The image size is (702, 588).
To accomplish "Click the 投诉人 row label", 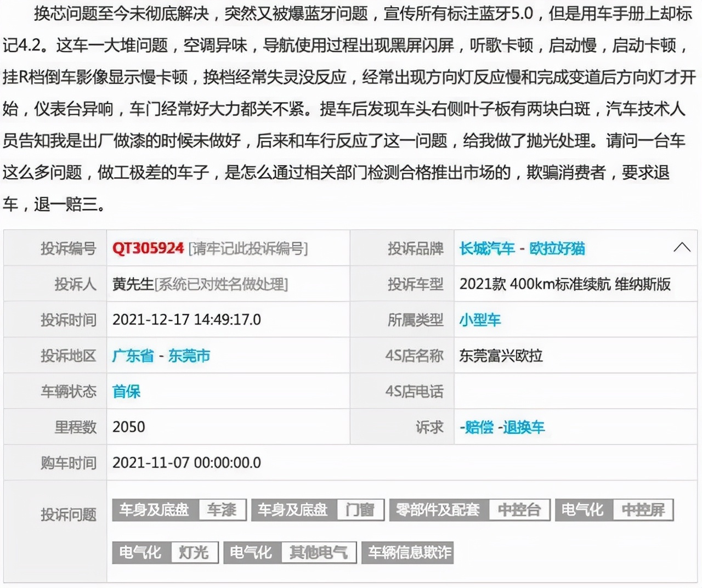I will point(75,284).
